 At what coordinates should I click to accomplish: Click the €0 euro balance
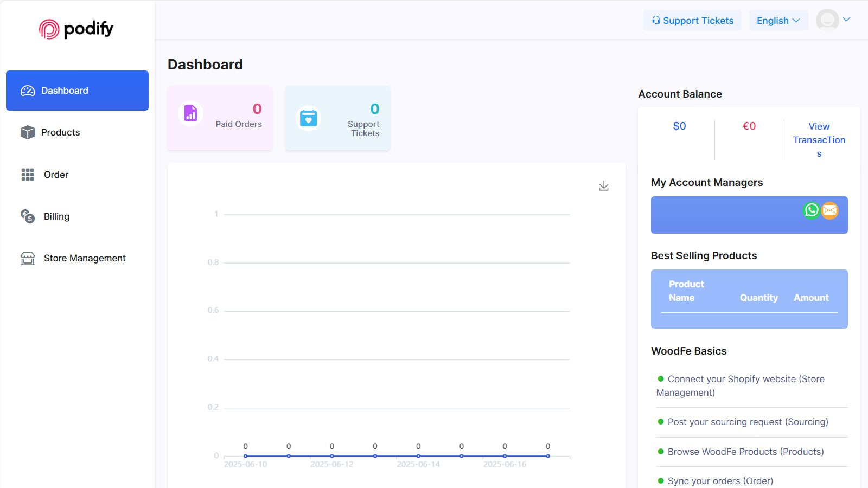pyautogui.click(x=749, y=126)
